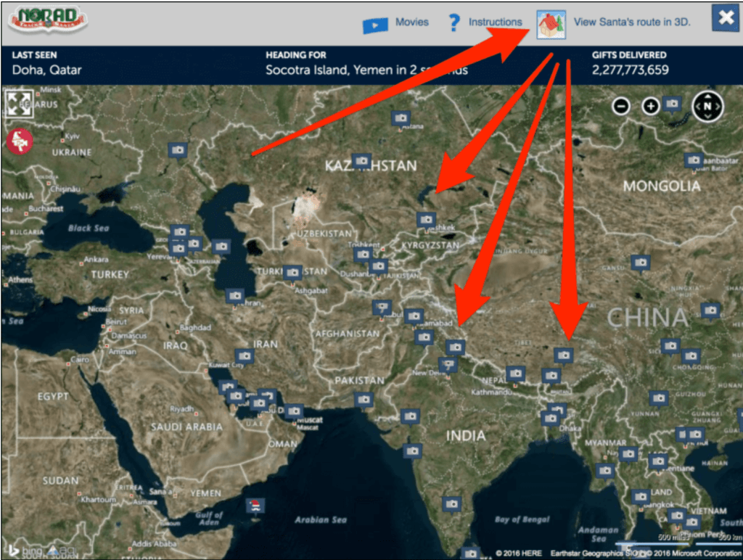The image size is (743, 560).
Task: Open the red Santa sleigh icon near Belarus
Action: point(18,142)
